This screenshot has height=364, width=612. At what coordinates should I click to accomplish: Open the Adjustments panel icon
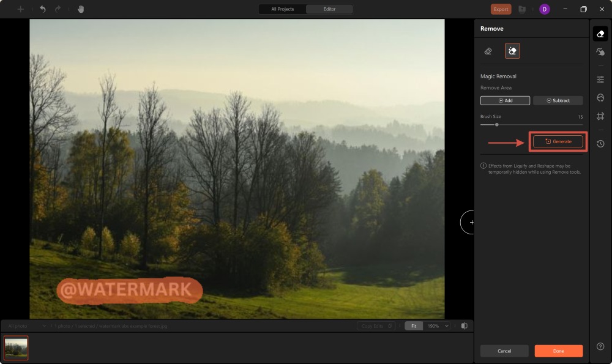pyautogui.click(x=600, y=79)
